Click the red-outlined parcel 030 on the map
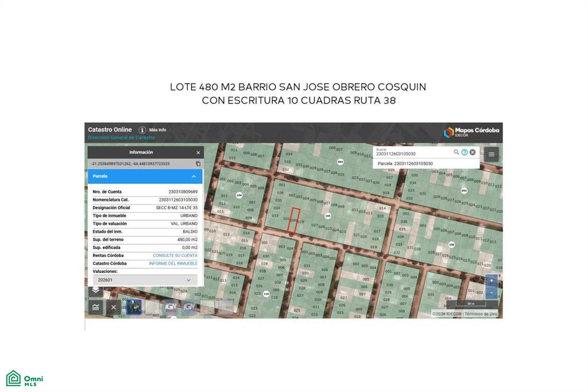Image resolution: width=588 pixels, height=392 pixels. (293, 220)
